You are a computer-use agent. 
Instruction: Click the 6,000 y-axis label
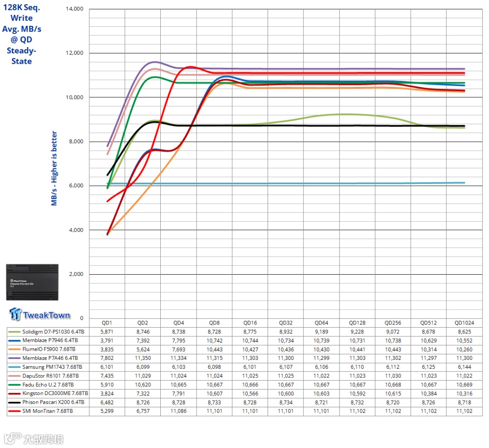76,186
